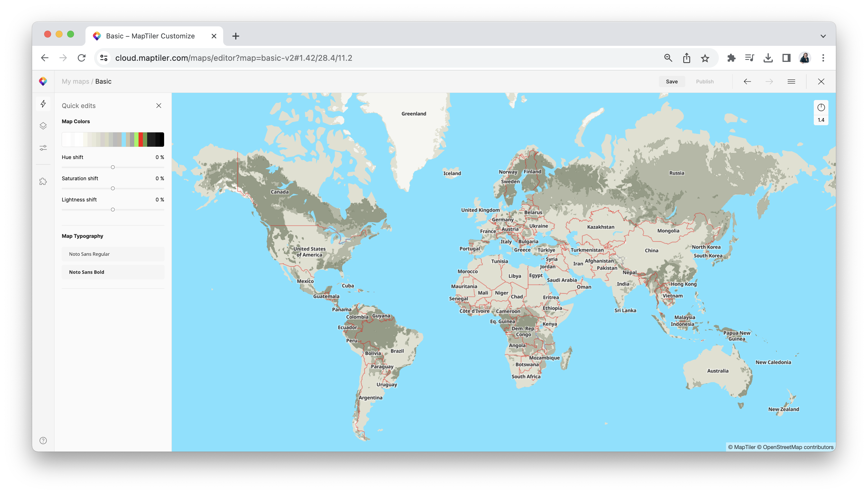Click the undo arrow in editor header
This screenshot has height=494, width=868.
[x=747, y=81]
